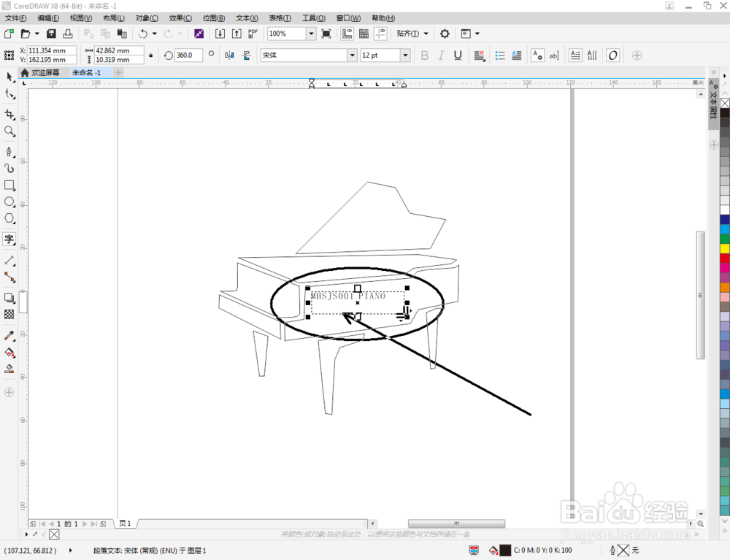Click the rotation angle field
This screenshot has height=560, width=730.
[x=188, y=55]
